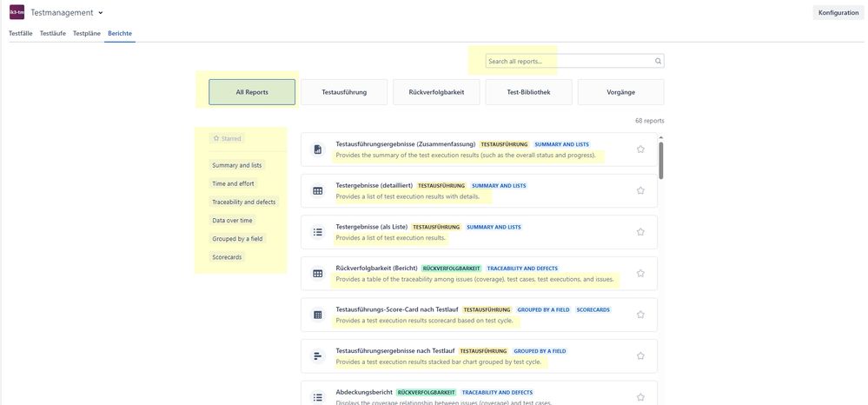Click the stacked bar chart report icon
This screenshot has width=868, height=405.
coord(317,355)
